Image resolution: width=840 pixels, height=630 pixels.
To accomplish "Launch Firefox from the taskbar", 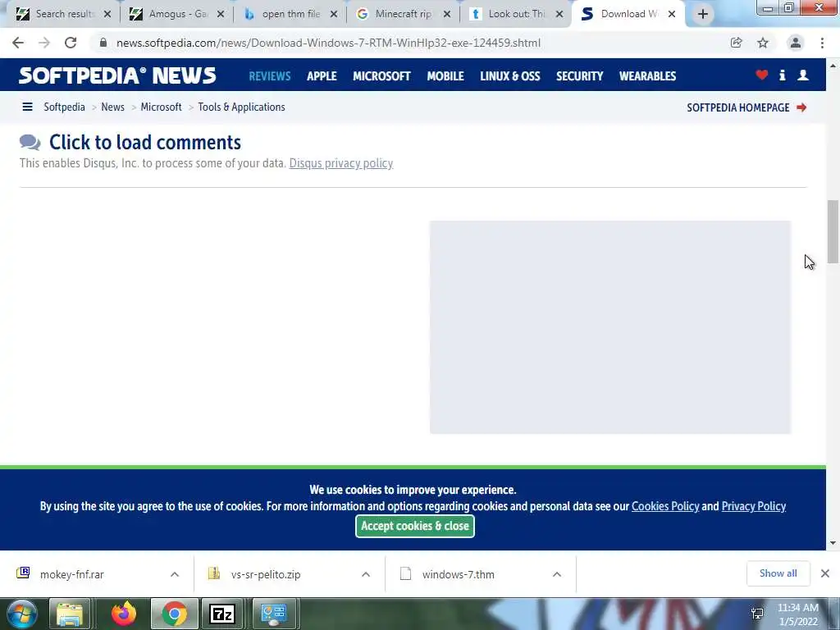I will click(124, 614).
